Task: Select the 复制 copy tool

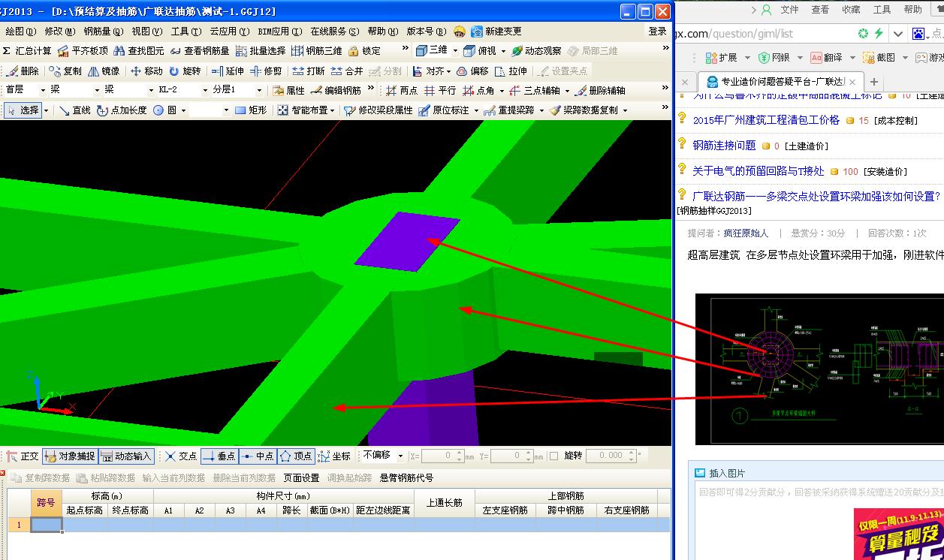Action: click(x=65, y=71)
